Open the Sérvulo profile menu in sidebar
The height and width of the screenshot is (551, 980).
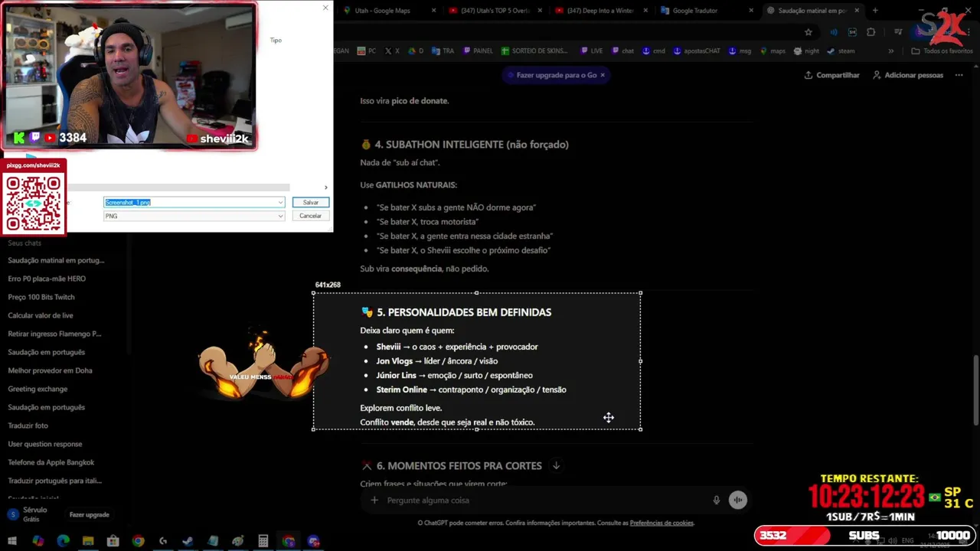point(27,514)
